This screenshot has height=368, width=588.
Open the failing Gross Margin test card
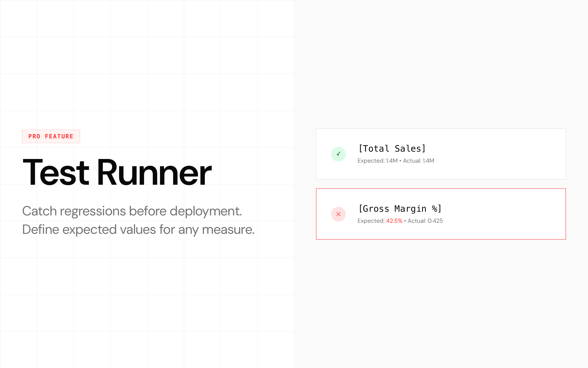[x=490, y=214]
